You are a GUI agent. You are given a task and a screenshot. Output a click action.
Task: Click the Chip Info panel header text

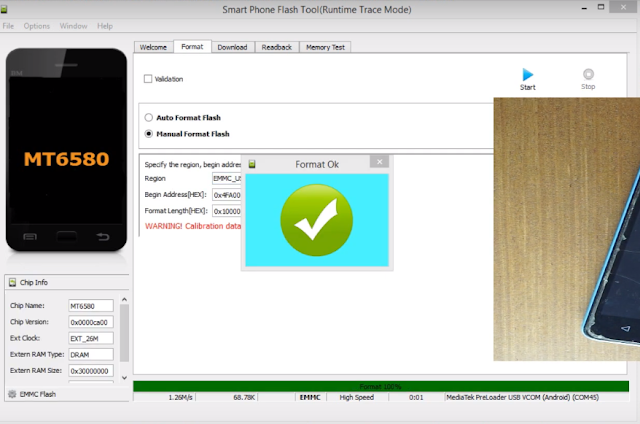tap(34, 282)
